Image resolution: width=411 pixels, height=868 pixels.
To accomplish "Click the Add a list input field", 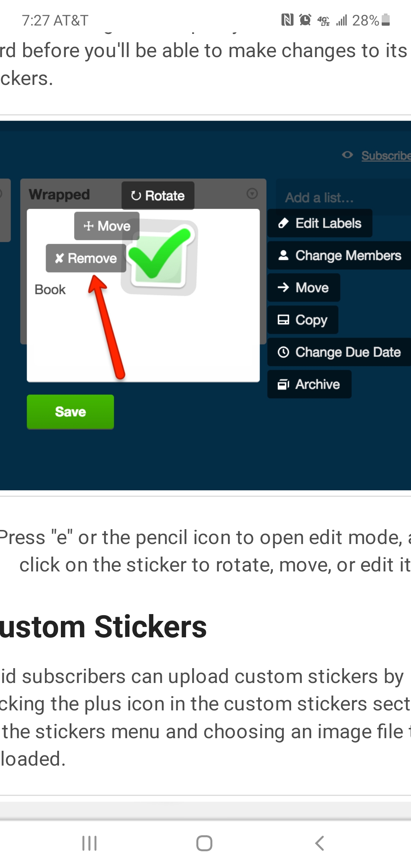I will (x=319, y=198).
